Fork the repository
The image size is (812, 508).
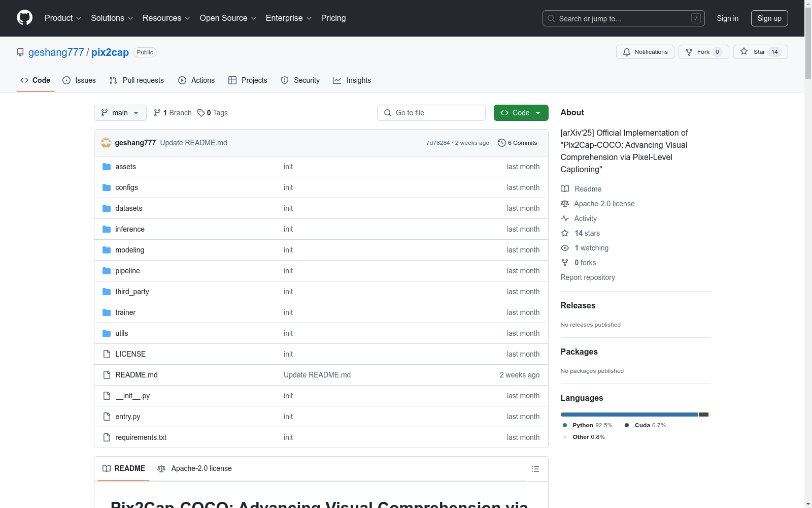pyautogui.click(x=703, y=52)
